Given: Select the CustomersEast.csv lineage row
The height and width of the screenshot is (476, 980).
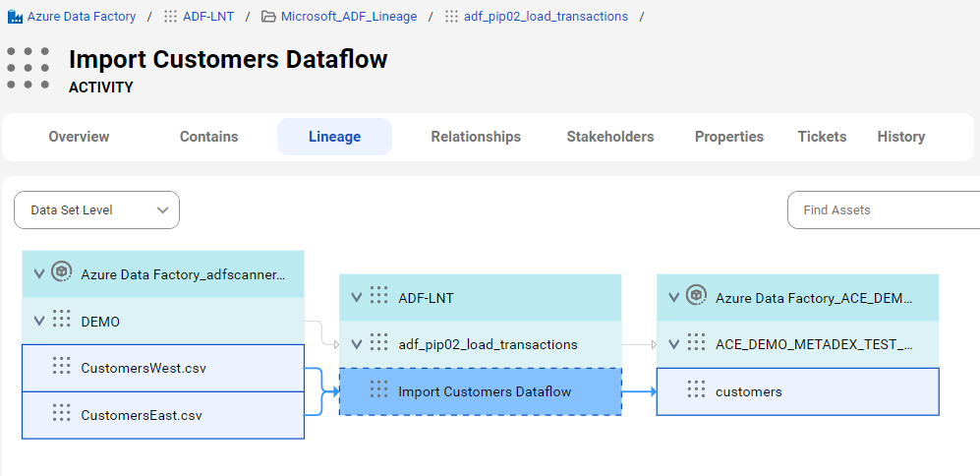Looking at the screenshot, I should click(163, 415).
